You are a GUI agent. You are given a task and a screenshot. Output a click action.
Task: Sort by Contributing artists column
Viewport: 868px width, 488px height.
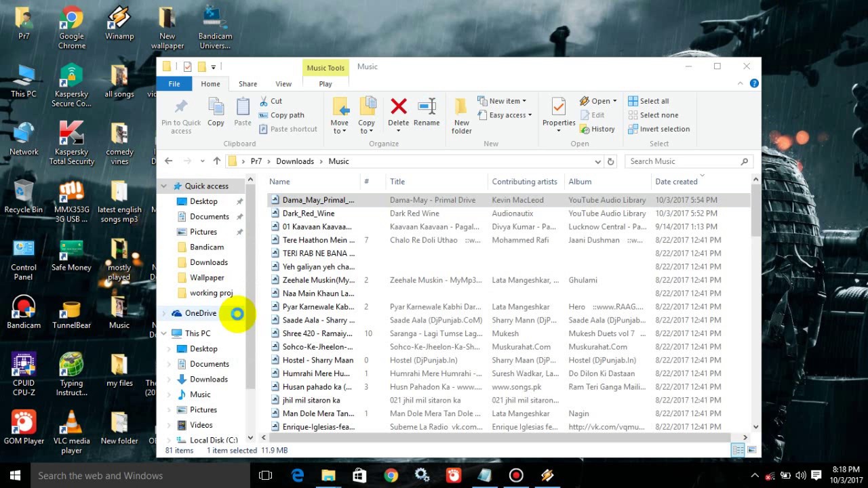(526, 182)
